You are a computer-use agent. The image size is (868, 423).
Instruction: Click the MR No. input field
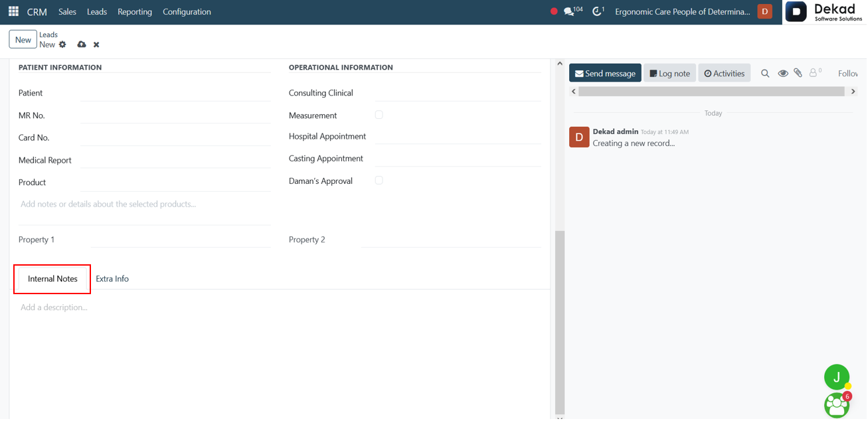point(175,116)
